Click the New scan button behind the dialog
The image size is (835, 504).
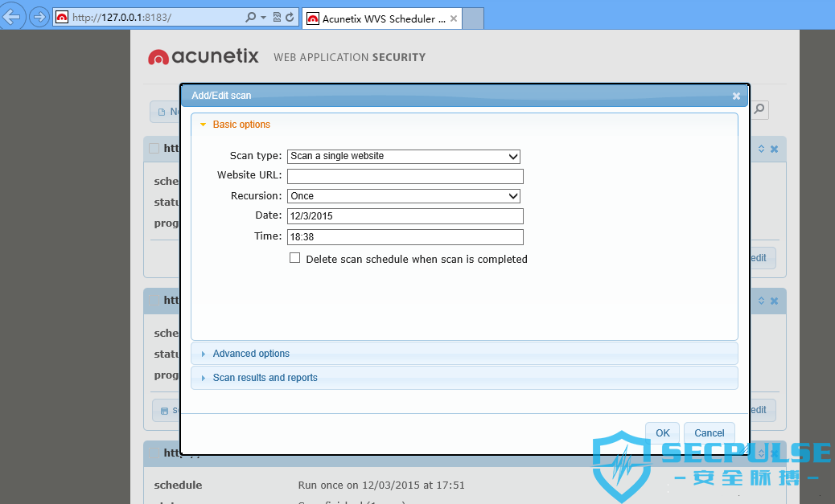pos(166,112)
